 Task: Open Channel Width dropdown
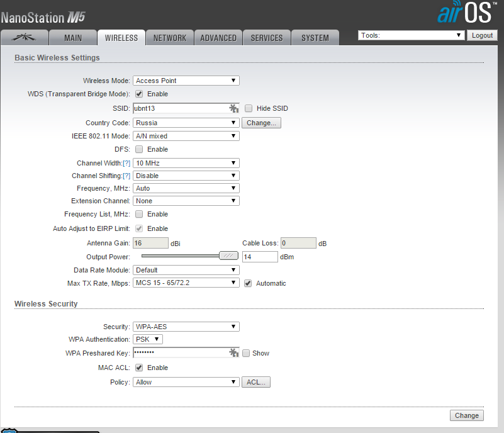click(x=186, y=163)
